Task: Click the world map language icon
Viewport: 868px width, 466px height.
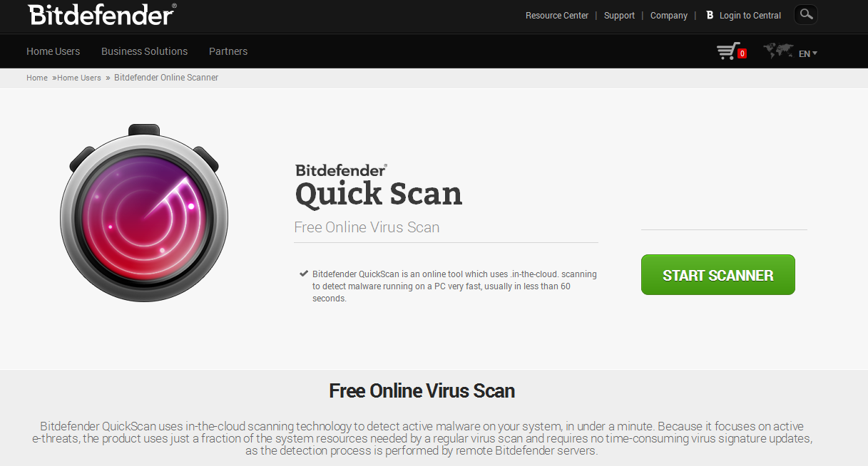Action: (778, 51)
